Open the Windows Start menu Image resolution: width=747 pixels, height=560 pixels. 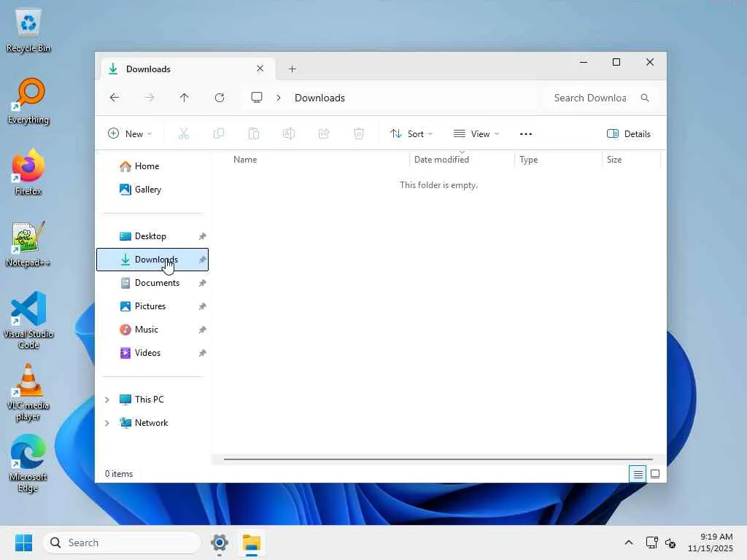pyautogui.click(x=23, y=542)
